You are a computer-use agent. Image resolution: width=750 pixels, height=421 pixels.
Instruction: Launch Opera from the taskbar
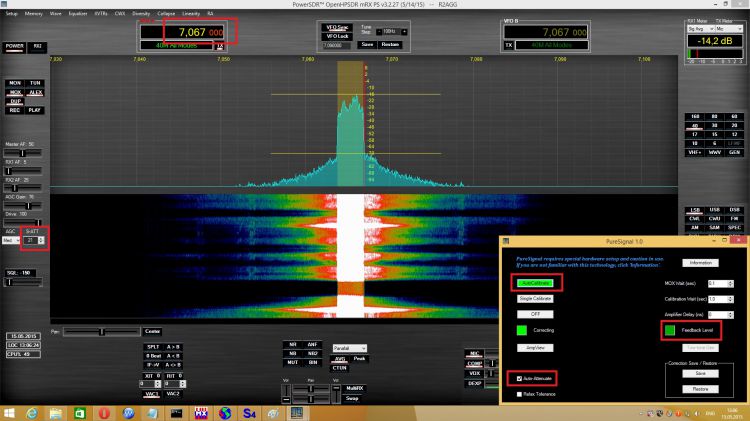(x=104, y=413)
